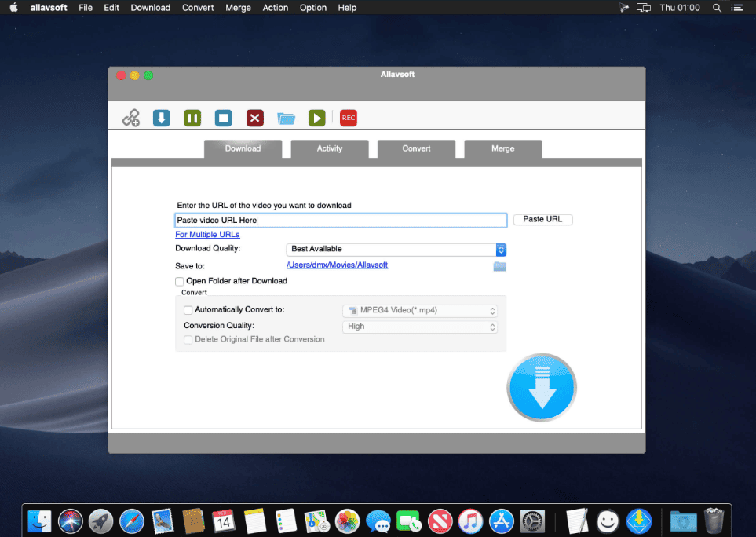This screenshot has width=756, height=537.
Task: Open output folder toolbar icon
Action: click(286, 118)
